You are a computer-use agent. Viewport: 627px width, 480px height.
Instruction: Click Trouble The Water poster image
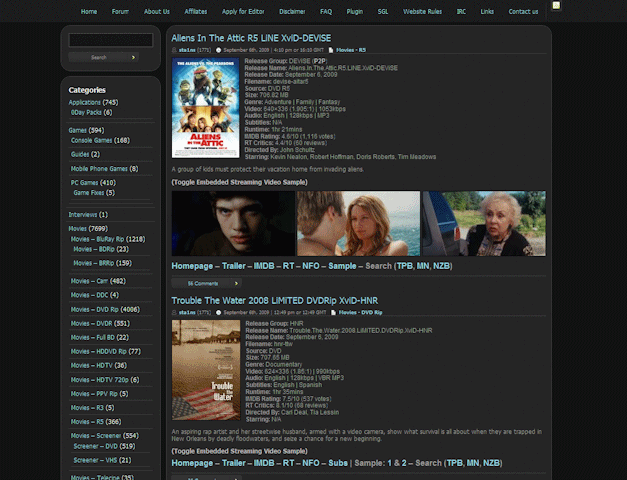206,370
